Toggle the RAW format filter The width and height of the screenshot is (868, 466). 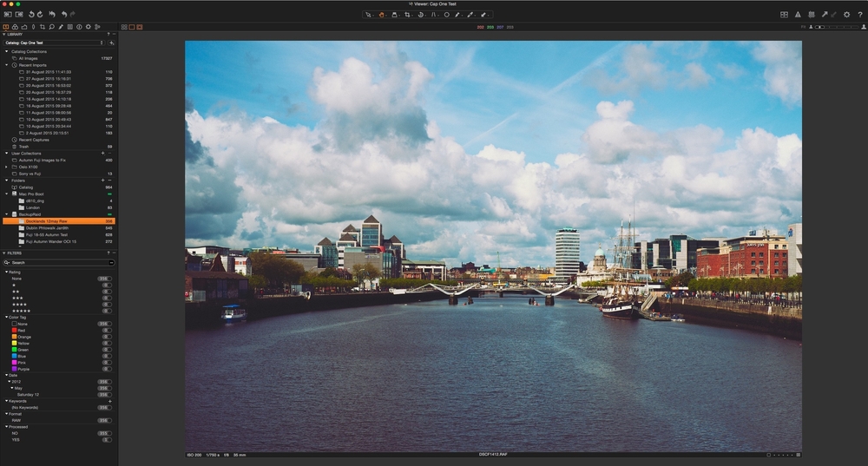(x=22, y=420)
